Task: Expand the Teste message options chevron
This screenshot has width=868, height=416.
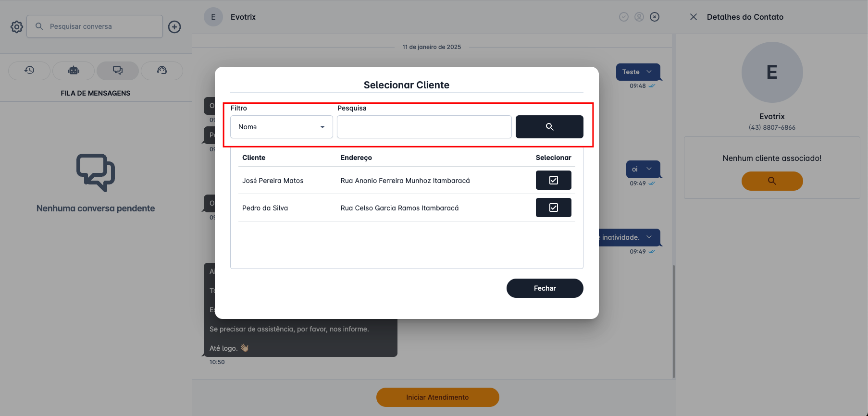Action: (x=649, y=72)
